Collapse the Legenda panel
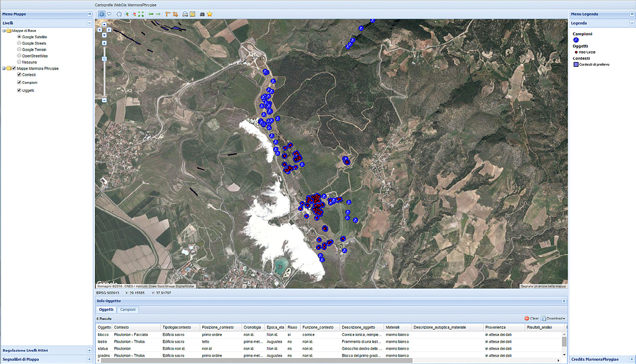 point(632,23)
